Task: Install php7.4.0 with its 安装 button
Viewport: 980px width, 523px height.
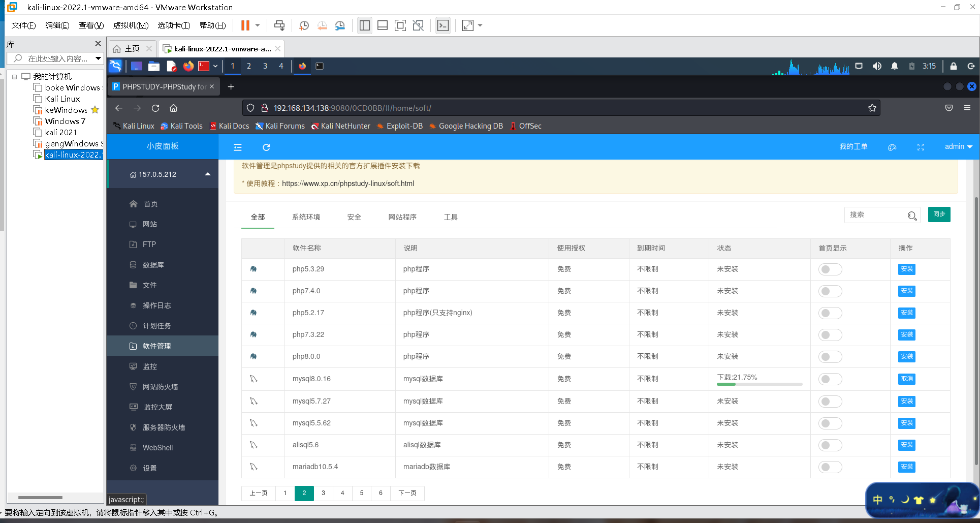Action: (x=907, y=291)
